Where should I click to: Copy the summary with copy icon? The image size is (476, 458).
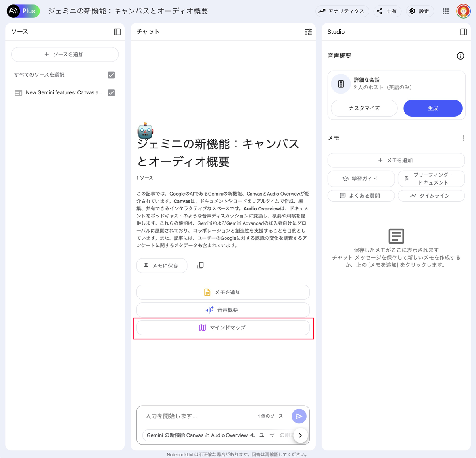[200, 266]
